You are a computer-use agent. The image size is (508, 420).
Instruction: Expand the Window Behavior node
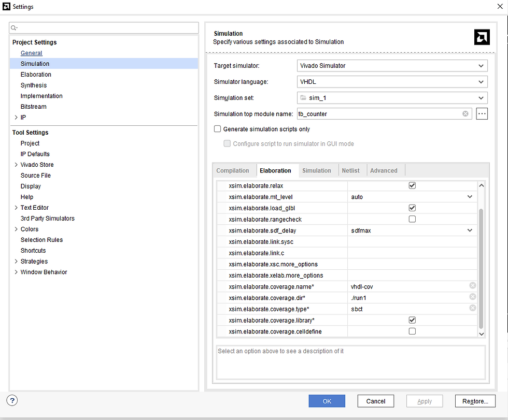(16, 272)
